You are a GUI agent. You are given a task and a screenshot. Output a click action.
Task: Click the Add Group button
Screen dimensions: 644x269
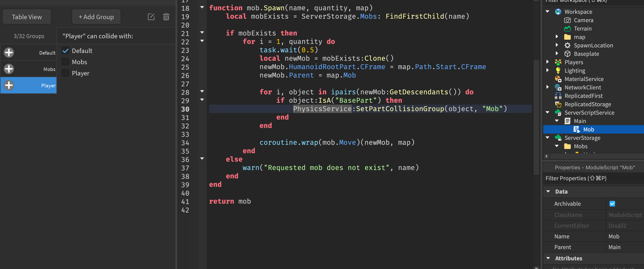pos(96,17)
